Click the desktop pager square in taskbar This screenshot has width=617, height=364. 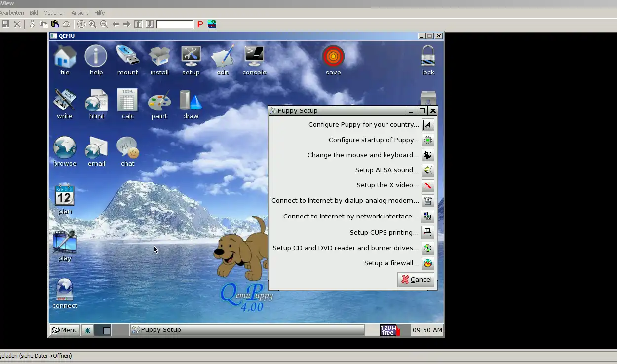pos(106,330)
